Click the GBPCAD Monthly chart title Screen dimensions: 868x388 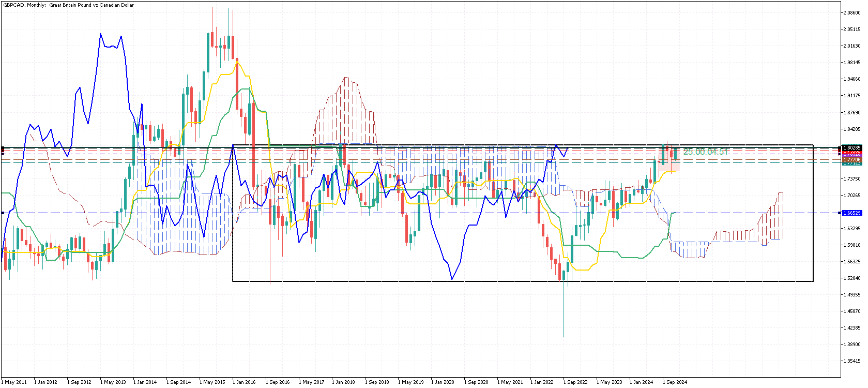coord(68,5)
